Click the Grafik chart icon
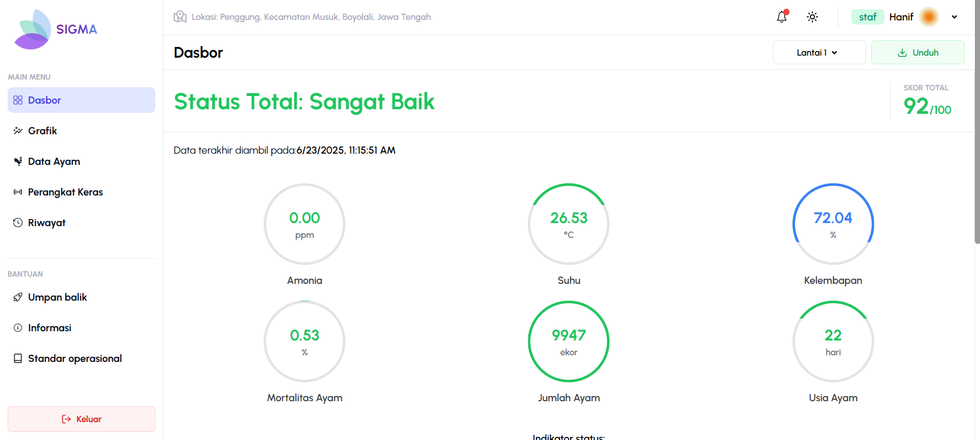Viewport: 980px width, 440px height. point(18,131)
